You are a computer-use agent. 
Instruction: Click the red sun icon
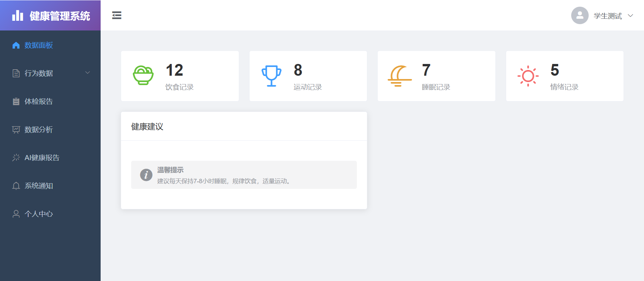click(x=528, y=76)
